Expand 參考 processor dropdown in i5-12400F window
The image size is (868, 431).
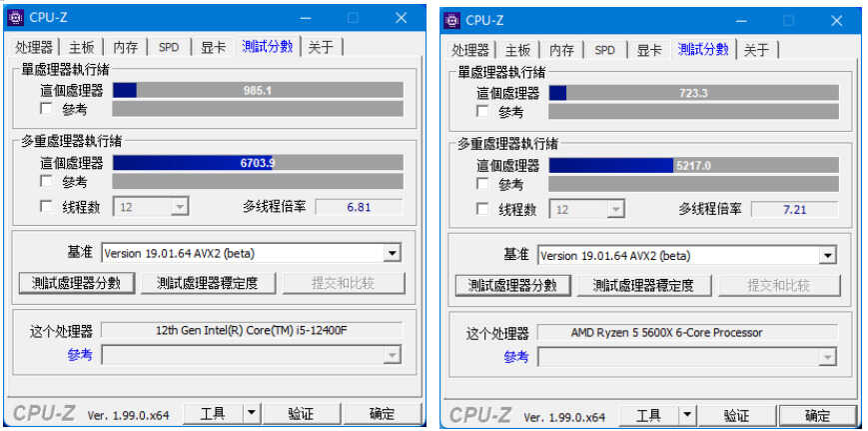point(393,355)
